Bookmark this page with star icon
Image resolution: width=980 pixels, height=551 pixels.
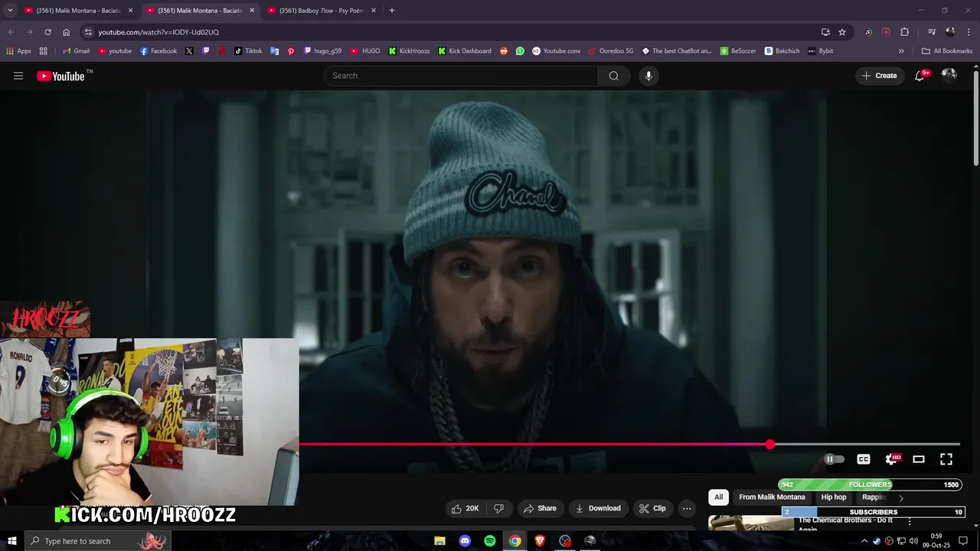pyautogui.click(x=842, y=32)
